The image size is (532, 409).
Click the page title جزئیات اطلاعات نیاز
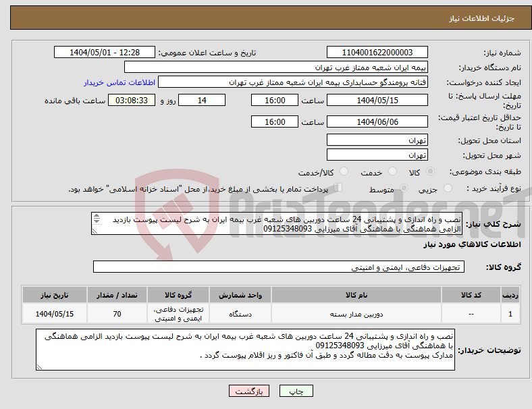[482, 18]
